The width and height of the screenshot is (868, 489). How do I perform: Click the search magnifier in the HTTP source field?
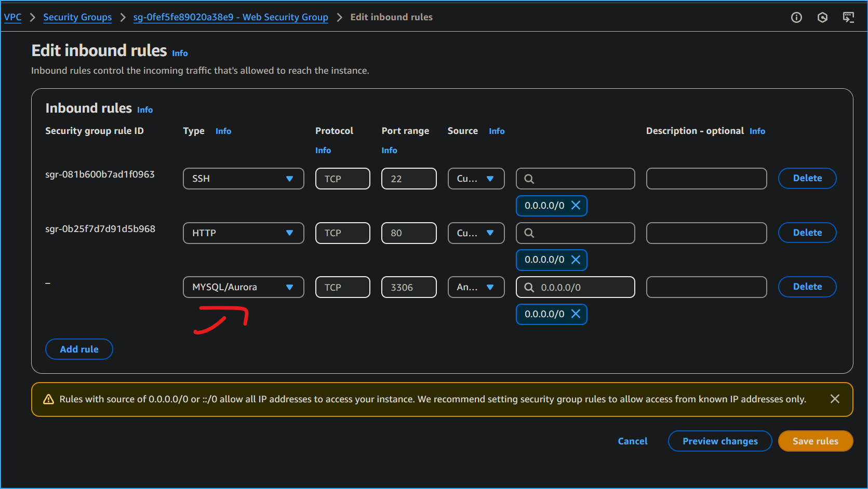pyautogui.click(x=529, y=233)
